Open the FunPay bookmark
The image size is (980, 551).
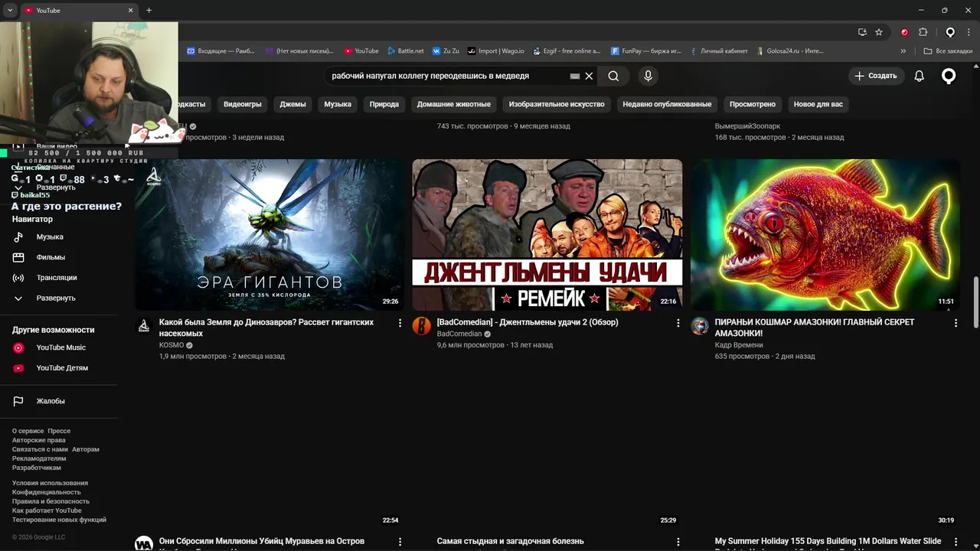[x=646, y=51]
